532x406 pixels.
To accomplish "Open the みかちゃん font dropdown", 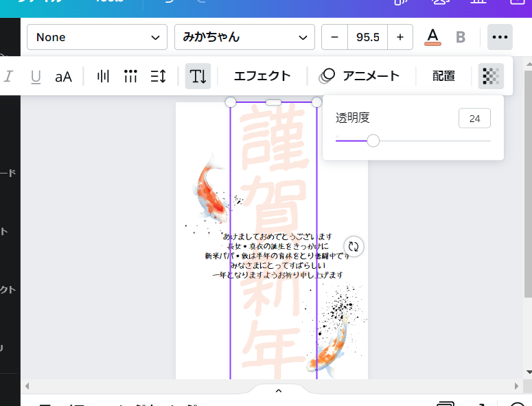I will tap(244, 37).
